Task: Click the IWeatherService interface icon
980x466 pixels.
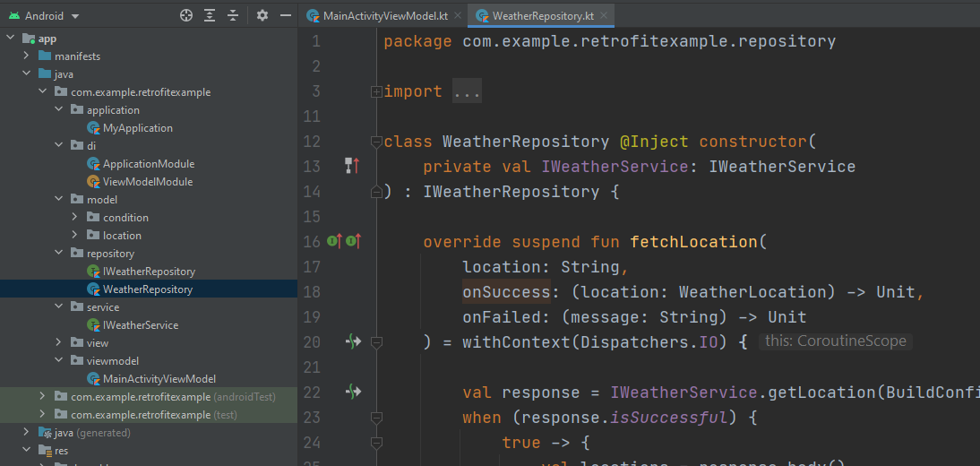Action: coord(93,325)
